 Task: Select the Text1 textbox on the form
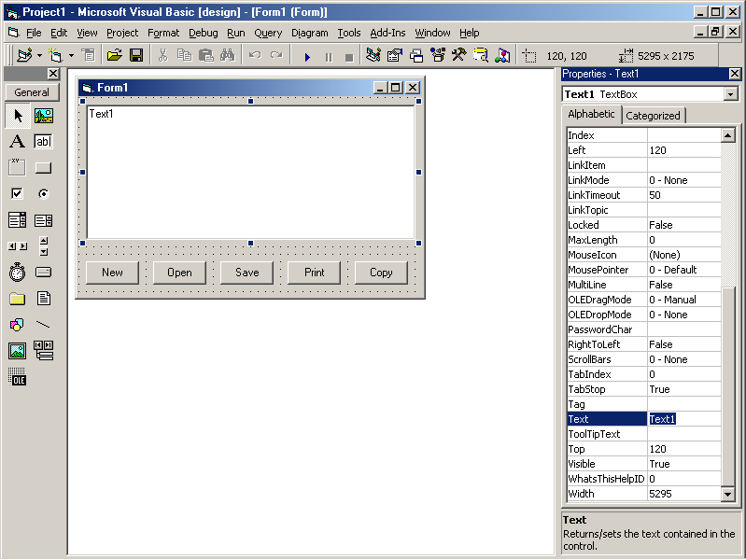251,173
